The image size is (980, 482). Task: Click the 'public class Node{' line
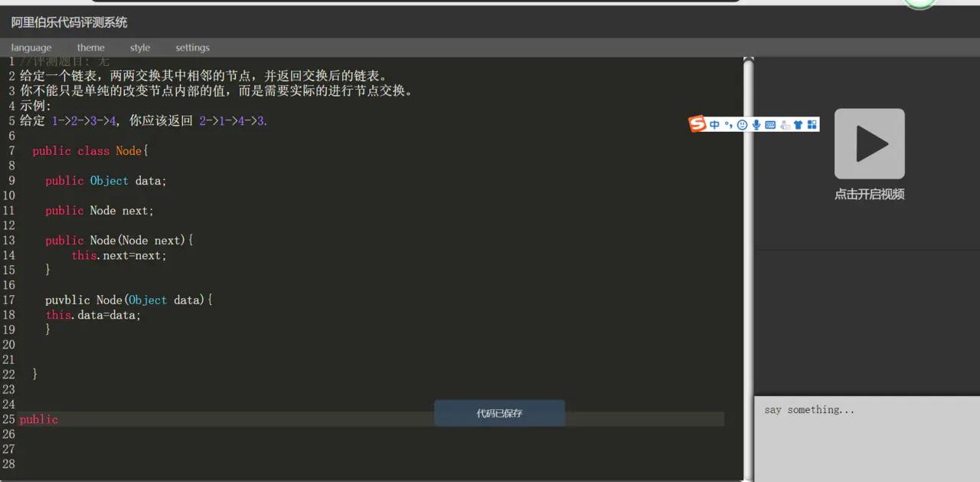90,151
